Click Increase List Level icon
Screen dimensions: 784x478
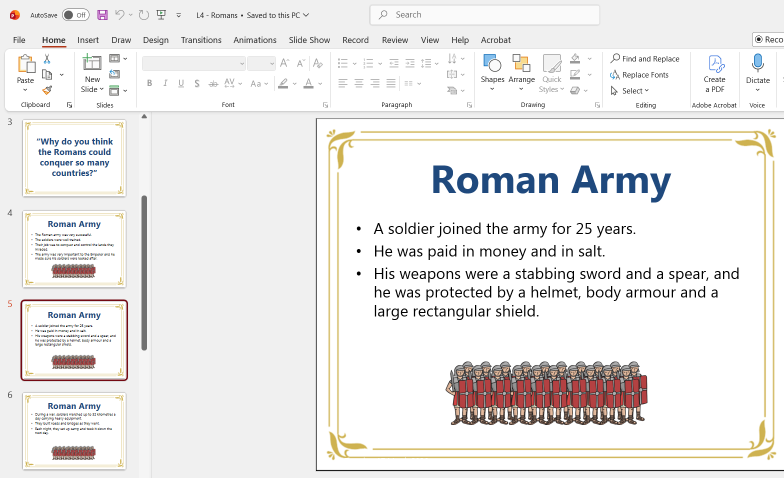click(x=410, y=63)
